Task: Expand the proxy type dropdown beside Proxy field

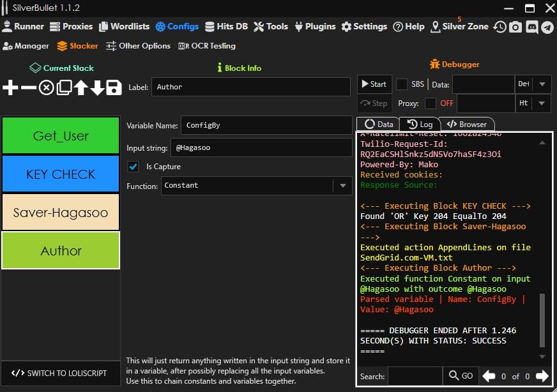Action: pyautogui.click(x=542, y=103)
